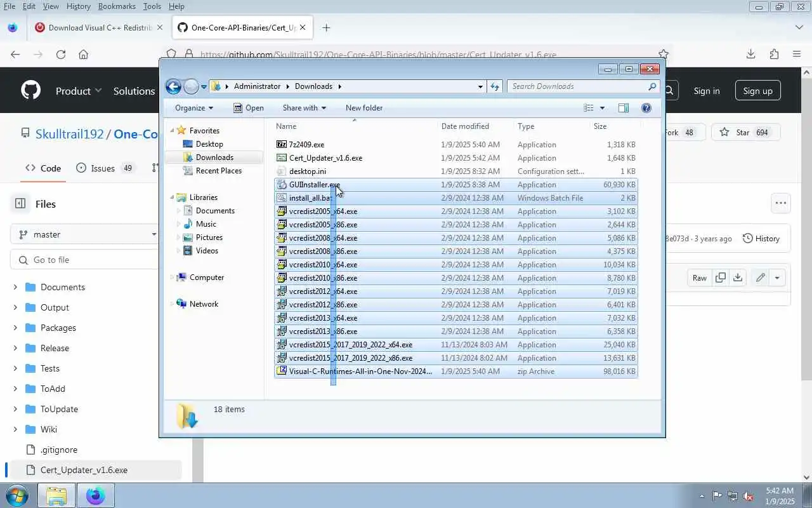Viewport: 812px width, 508px height.
Task: Open Firefox Tools menu
Action: (152, 6)
